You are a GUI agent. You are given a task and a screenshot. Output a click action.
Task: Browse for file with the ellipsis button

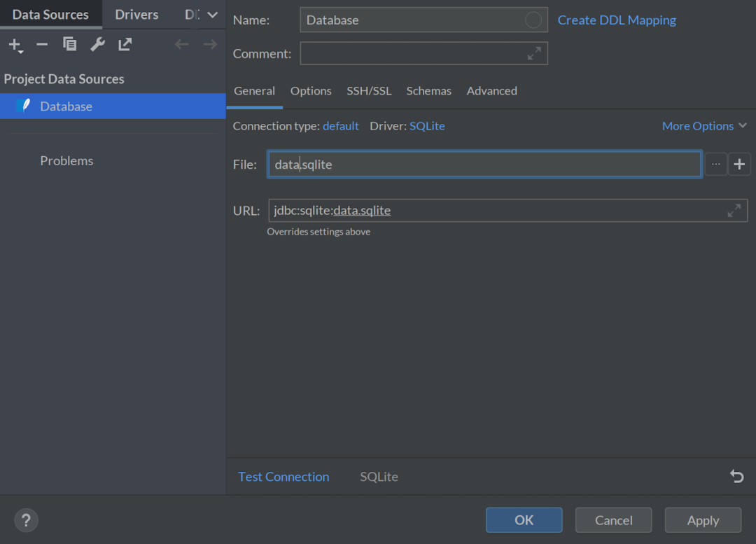pos(716,165)
